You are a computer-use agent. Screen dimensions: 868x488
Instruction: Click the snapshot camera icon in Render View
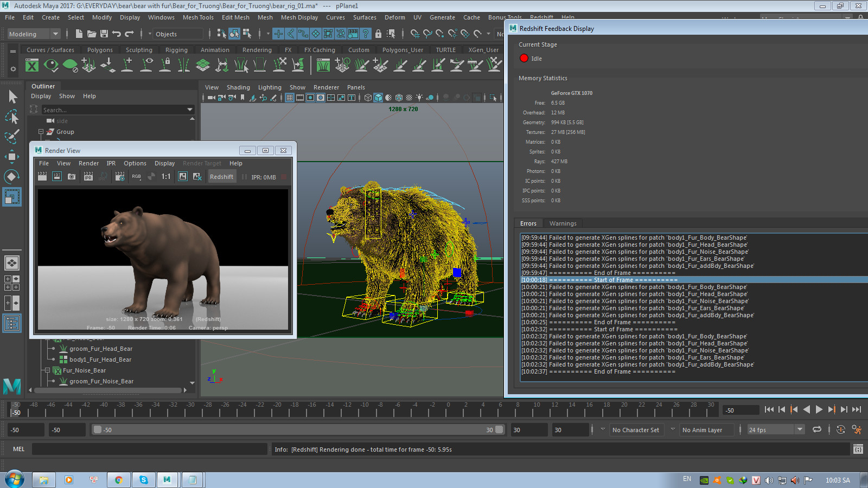72,176
